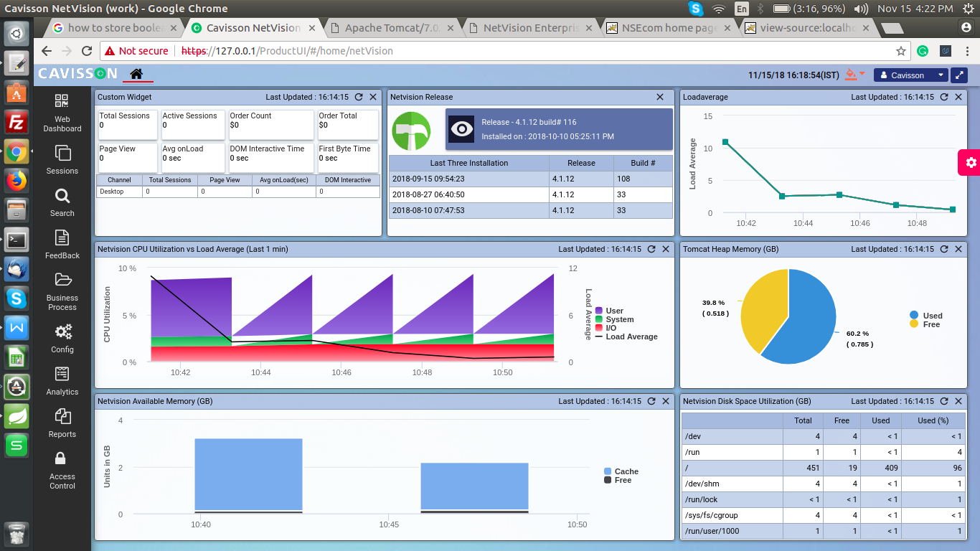
Task: Bookmark the page with the star icon
Action: coord(901,51)
